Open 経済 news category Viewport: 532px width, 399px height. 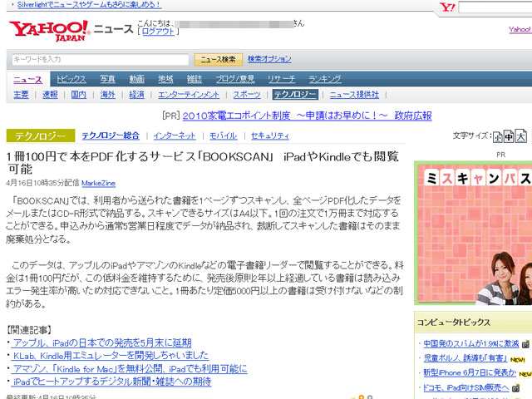pyautogui.click(x=136, y=95)
